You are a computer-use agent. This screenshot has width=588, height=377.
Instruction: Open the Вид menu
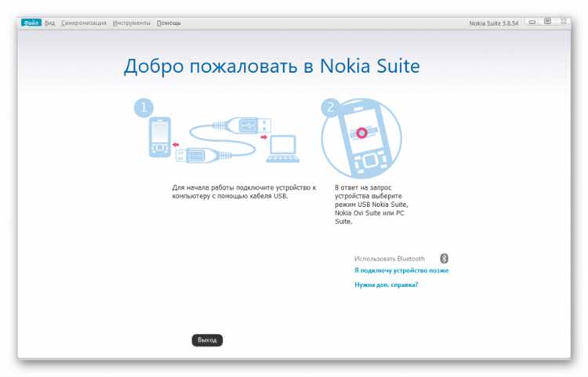[x=50, y=24]
